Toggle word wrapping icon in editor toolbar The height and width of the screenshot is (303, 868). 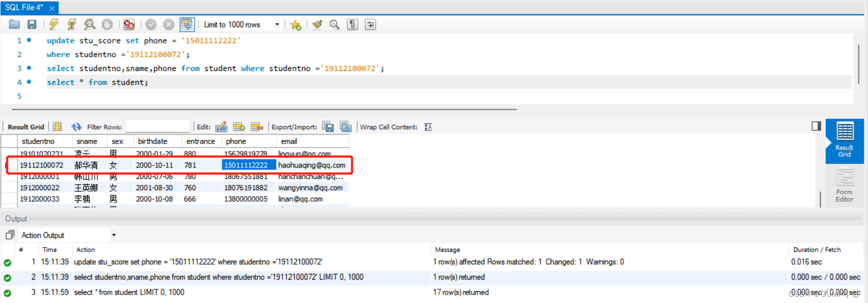[370, 24]
